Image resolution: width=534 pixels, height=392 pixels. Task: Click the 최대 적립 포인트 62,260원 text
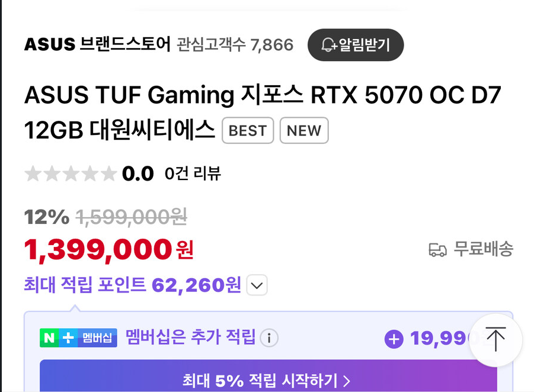(133, 285)
